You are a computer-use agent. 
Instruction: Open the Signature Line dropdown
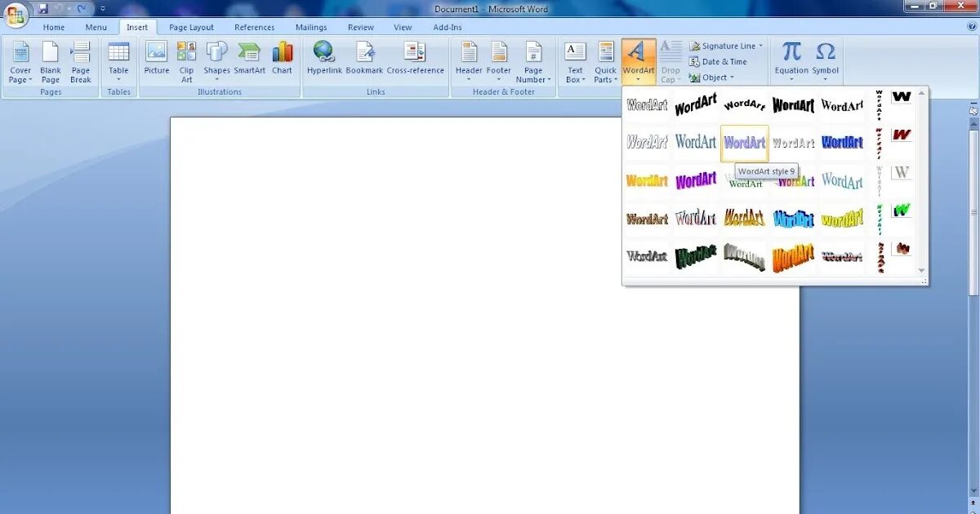(x=726, y=46)
